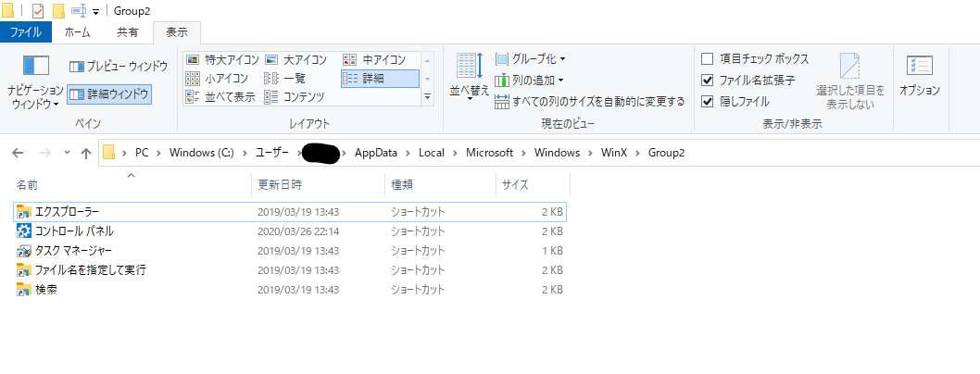980x374 pixels.
Task: Click the 1 KB size cell
Action: coord(552,250)
